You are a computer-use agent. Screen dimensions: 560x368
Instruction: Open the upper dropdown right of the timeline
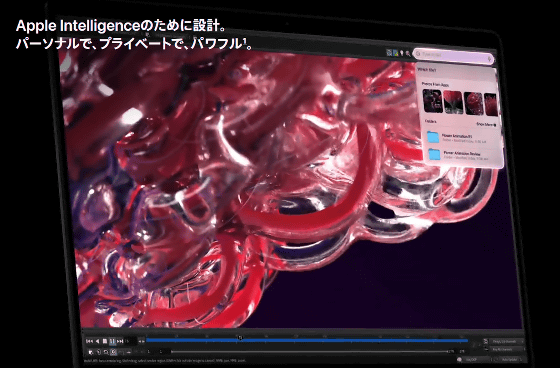pos(507,342)
